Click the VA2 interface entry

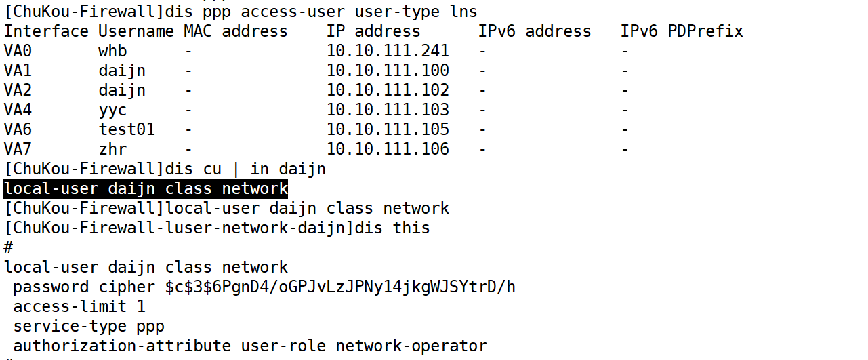(18, 90)
